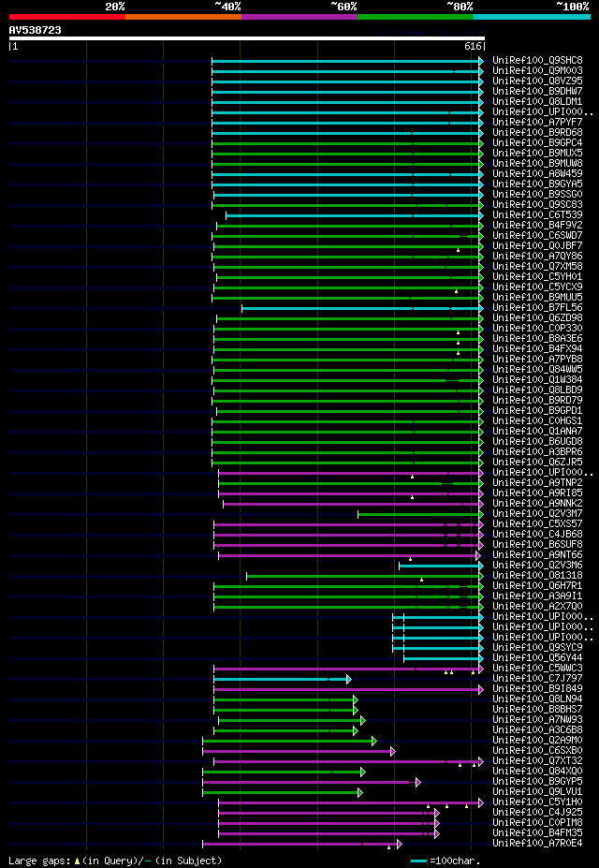Image resolution: width=599 pixels, height=868 pixels.
Task: Open the UniRef100_Q8LDM1 hit
Action: (537, 102)
